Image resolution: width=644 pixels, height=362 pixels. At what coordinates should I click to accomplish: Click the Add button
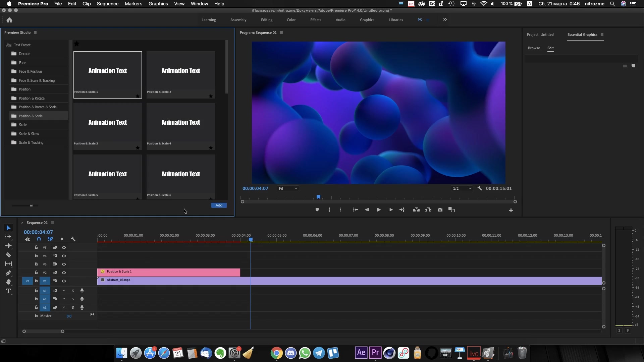point(219,205)
